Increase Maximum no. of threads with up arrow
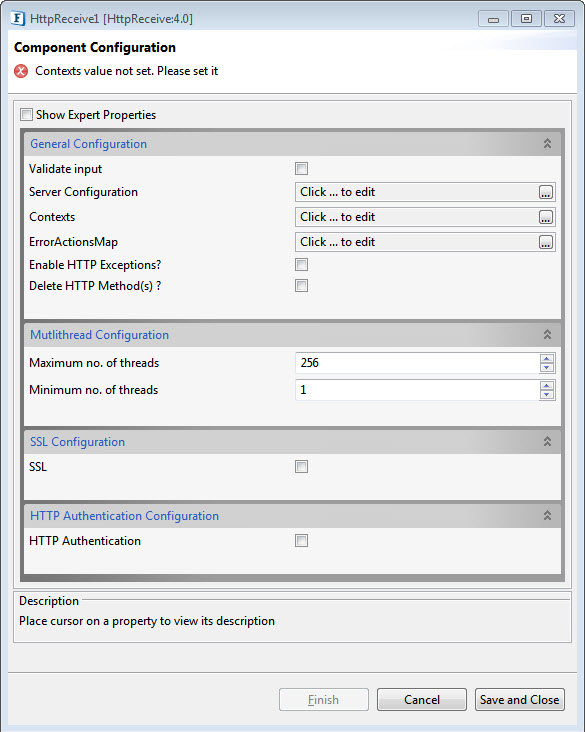 click(547, 359)
